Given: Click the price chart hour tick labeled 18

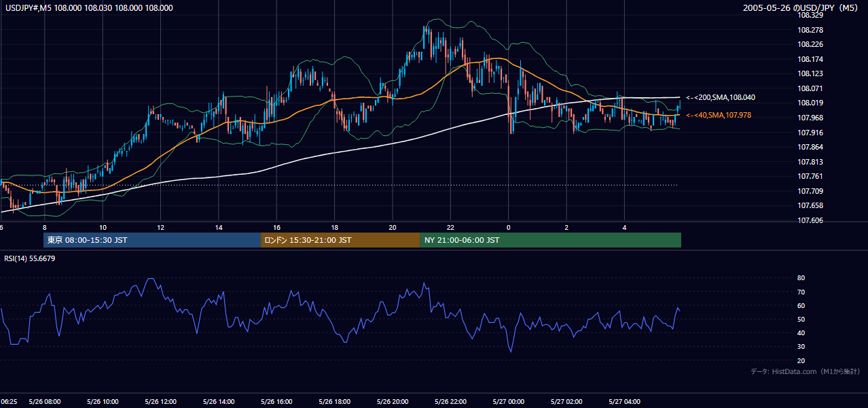Looking at the screenshot, I should coord(335,227).
